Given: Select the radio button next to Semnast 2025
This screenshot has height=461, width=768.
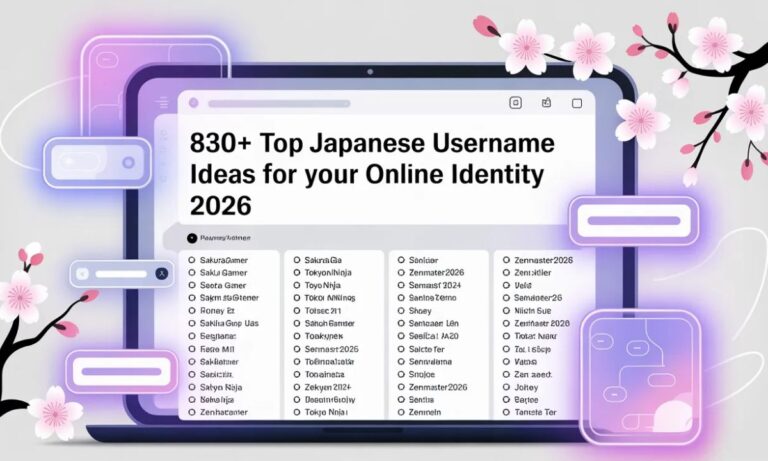Looking at the screenshot, I should [x=297, y=349].
